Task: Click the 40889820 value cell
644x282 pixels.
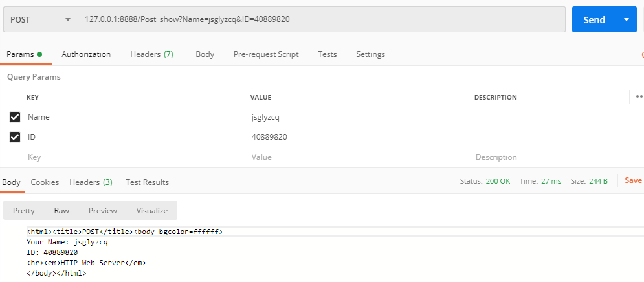Action: (x=359, y=137)
